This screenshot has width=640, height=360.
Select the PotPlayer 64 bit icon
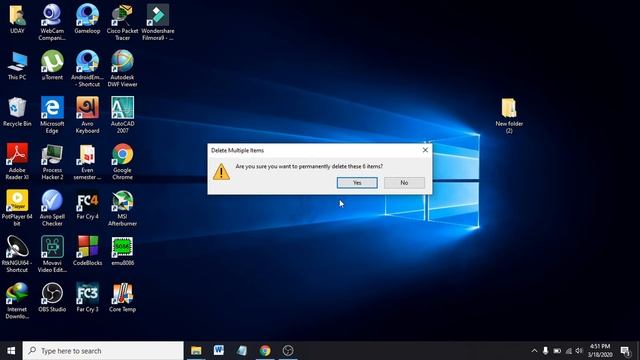(17, 208)
